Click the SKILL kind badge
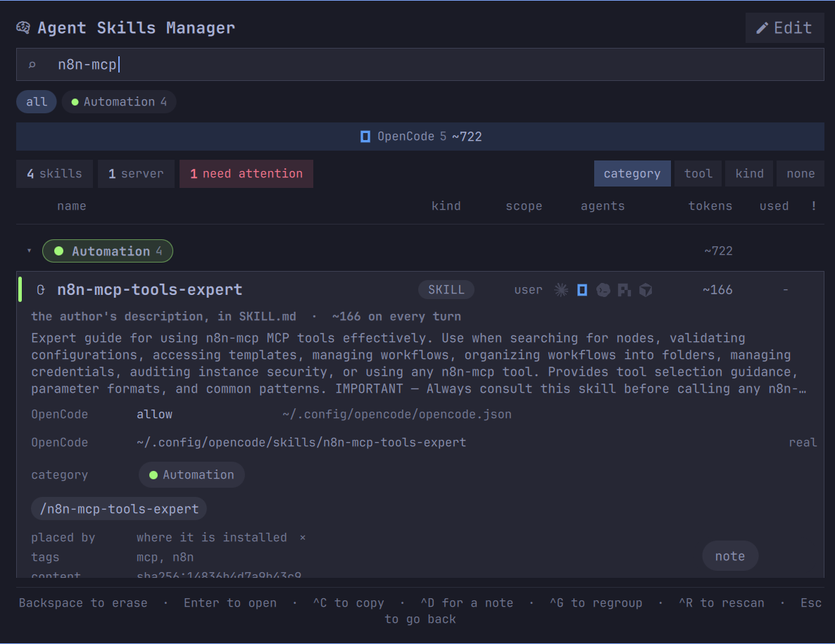Image resolution: width=835 pixels, height=644 pixels. coord(446,289)
